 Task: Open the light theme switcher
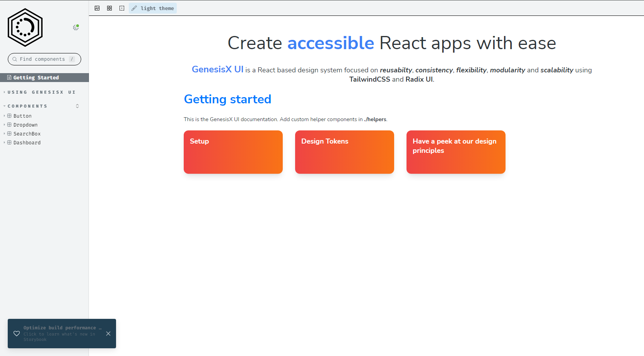(x=153, y=8)
